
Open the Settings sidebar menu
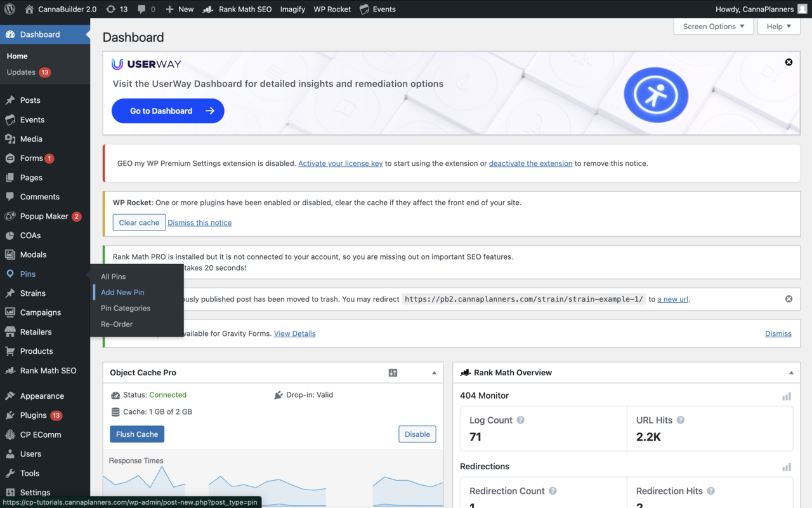pyautogui.click(x=45, y=492)
